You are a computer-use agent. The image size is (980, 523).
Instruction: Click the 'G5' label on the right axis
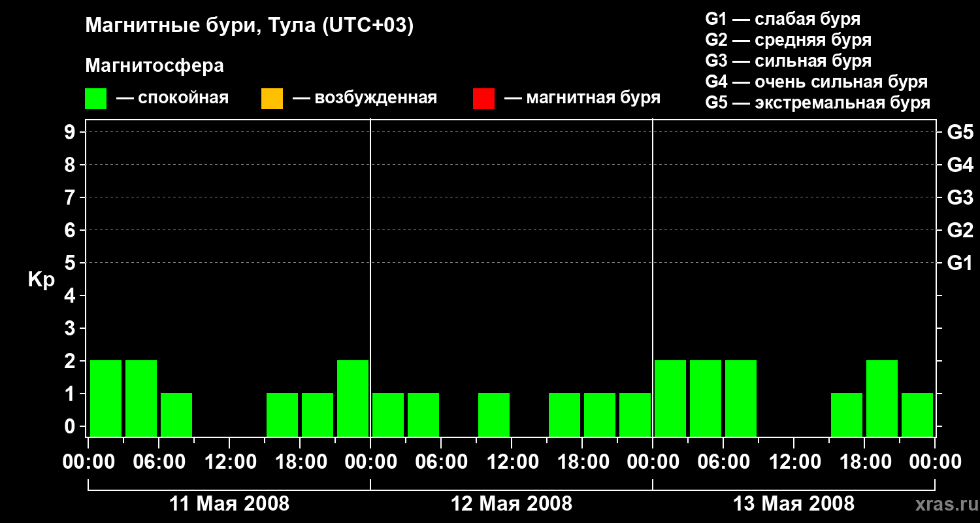(x=960, y=132)
